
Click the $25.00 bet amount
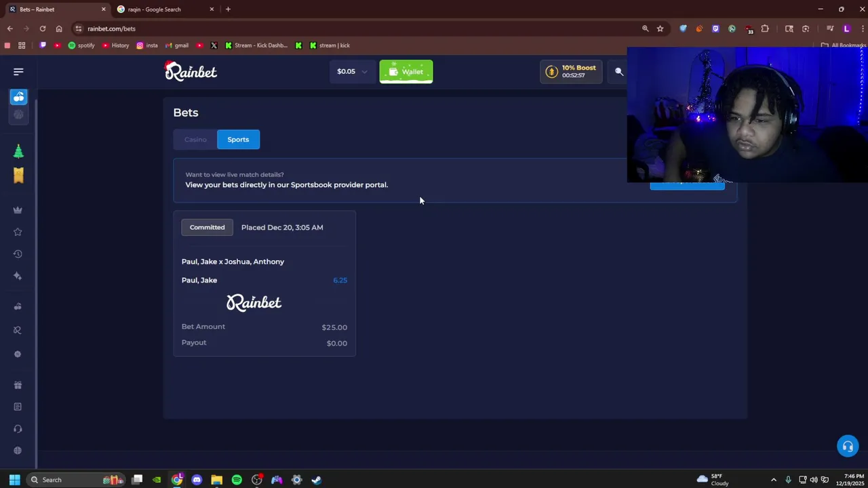[x=334, y=327]
